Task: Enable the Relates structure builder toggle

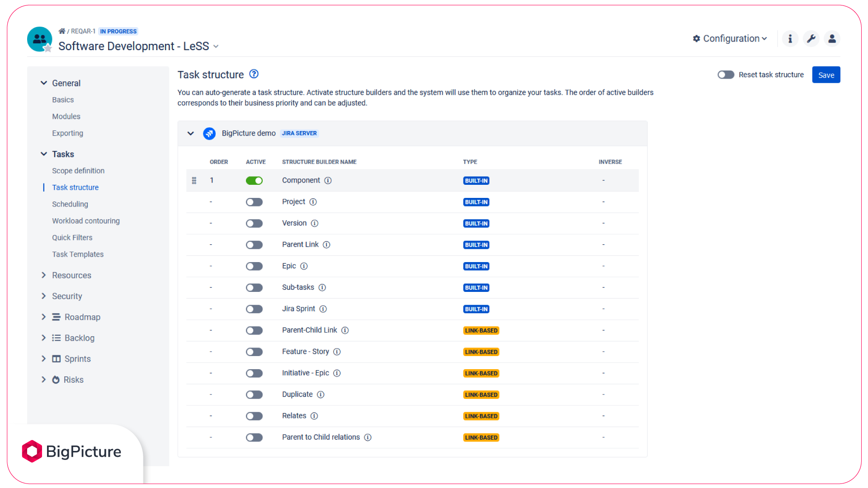Action: (x=254, y=416)
